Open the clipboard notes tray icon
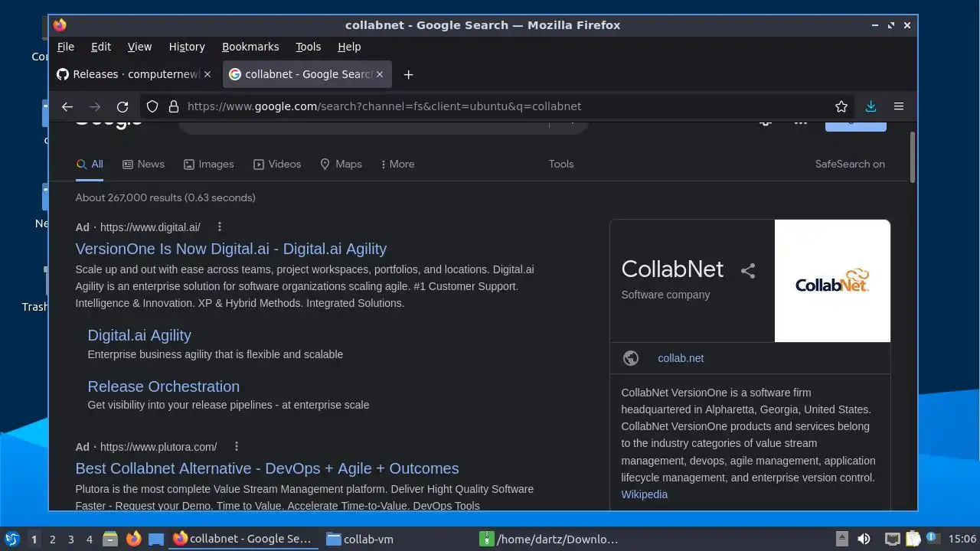This screenshot has width=980, height=551. coord(913,539)
